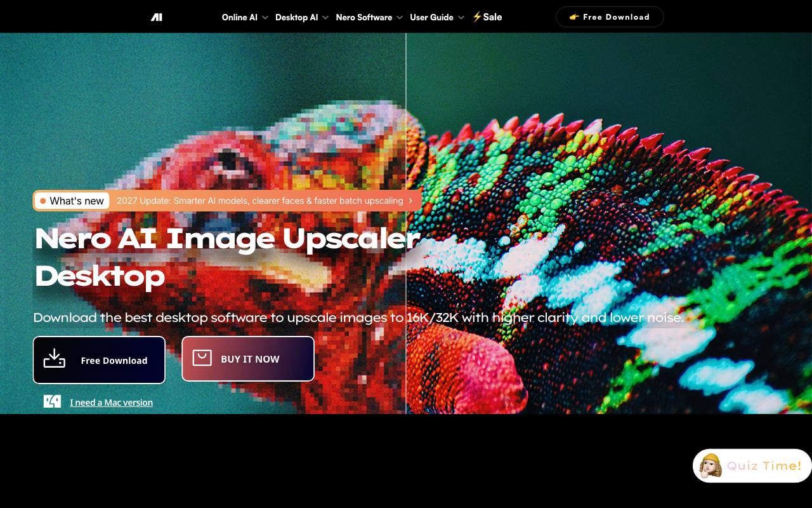Open the Nero Software menu

(x=364, y=17)
